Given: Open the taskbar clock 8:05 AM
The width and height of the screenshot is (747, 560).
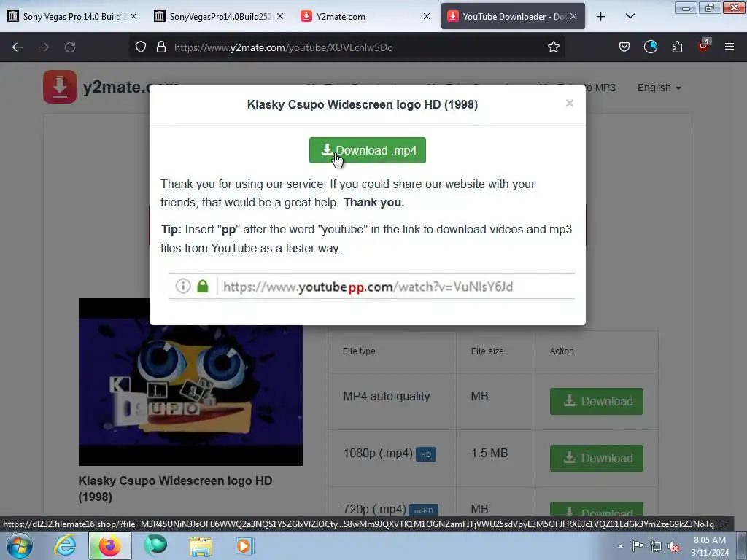Looking at the screenshot, I should pos(710,545).
